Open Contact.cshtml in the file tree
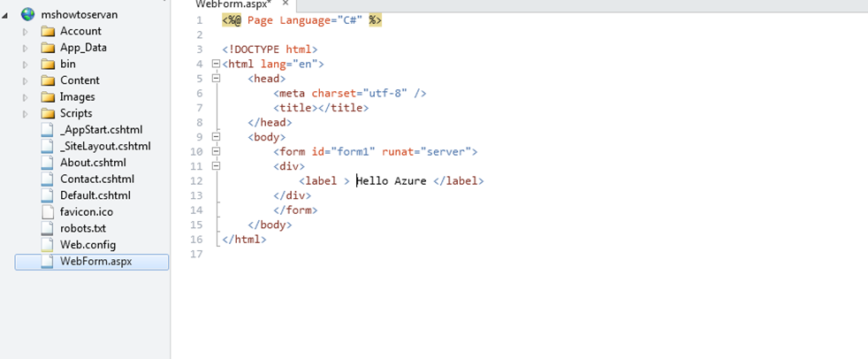Screen dimensions: 868x359 point(97,179)
